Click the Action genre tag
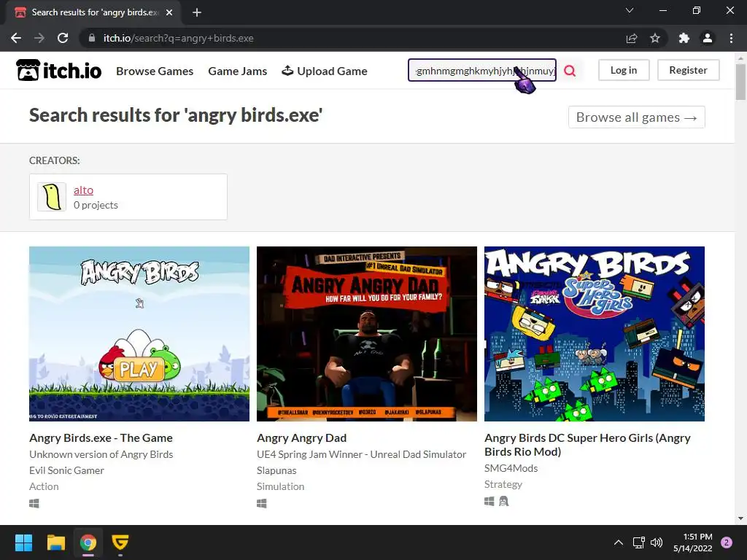The height and width of the screenshot is (560, 747). [x=44, y=486]
